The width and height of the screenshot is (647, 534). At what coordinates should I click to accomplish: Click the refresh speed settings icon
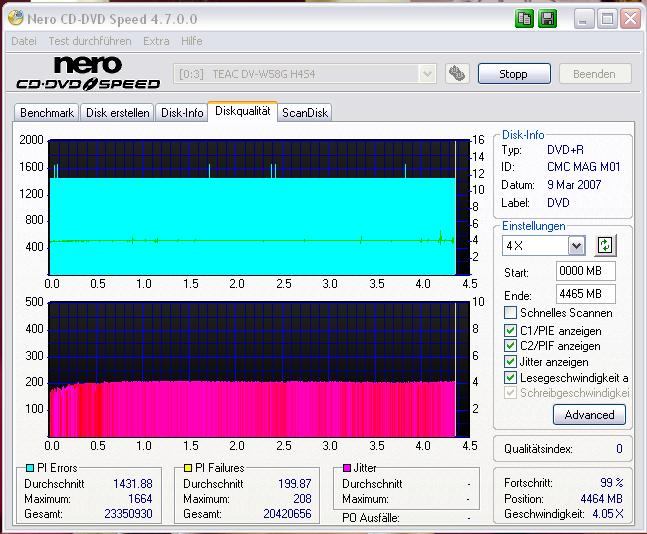coord(605,245)
